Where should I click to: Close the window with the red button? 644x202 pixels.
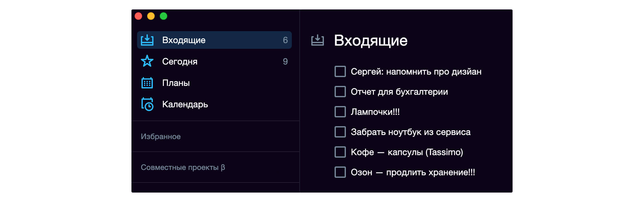[x=138, y=16]
